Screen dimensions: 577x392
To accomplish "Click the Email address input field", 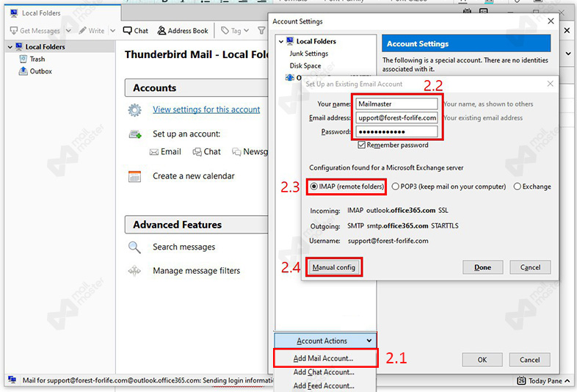I will click(x=396, y=117).
